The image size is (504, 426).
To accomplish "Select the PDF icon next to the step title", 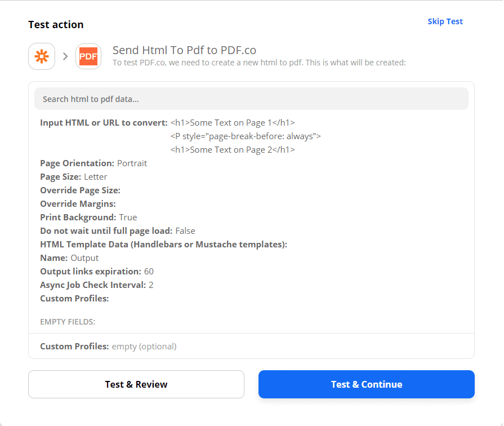I will tap(88, 56).
